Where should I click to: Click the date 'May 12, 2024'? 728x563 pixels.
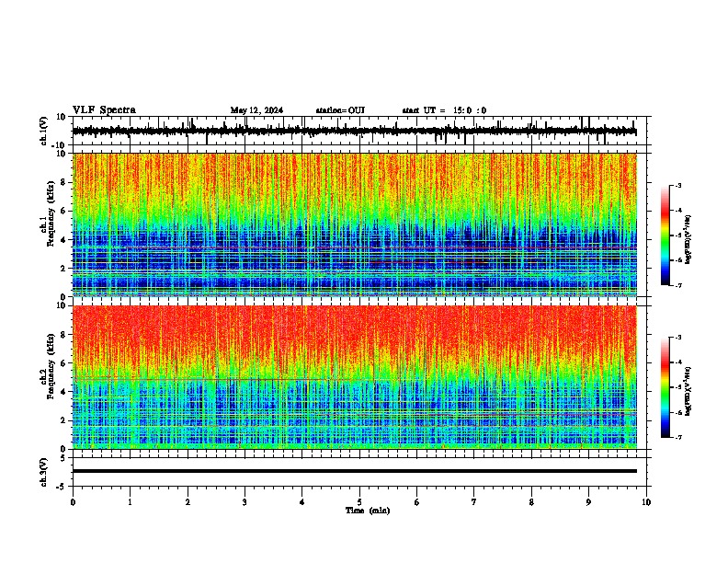tap(256, 110)
